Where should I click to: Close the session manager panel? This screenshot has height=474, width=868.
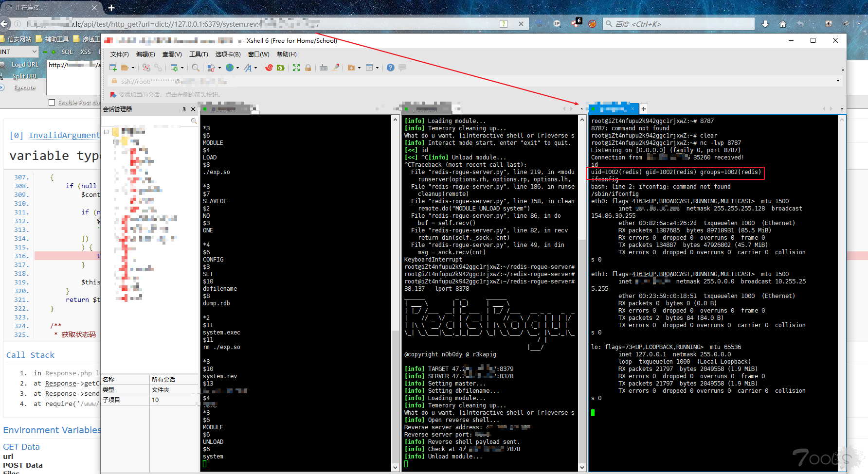[x=193, y=109]
